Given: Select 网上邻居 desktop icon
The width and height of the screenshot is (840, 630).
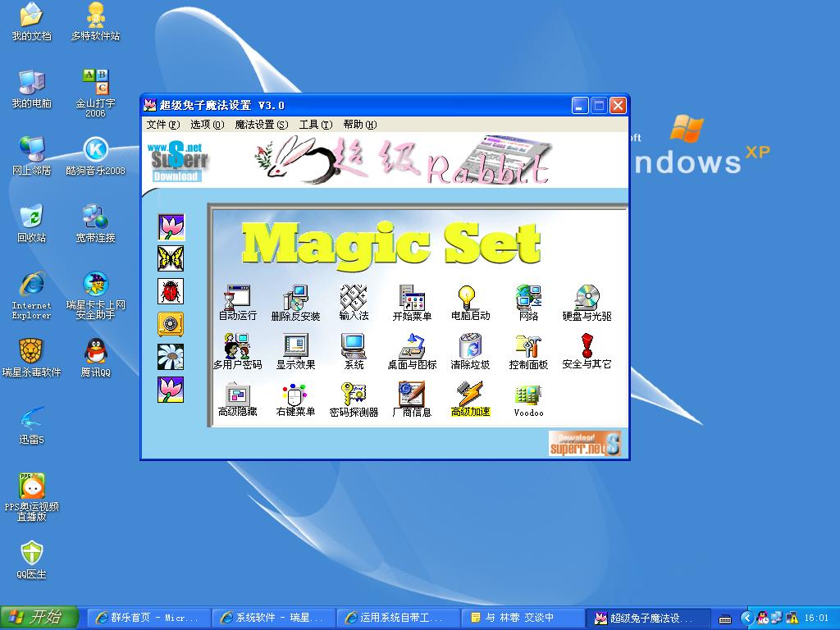Looking at the screenshot, I should [x=32, y=156].
